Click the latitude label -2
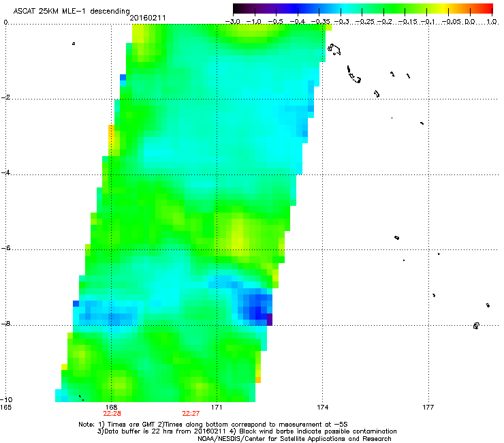The height and width of the screenshot is (443, 504). [x=5, y=97]
